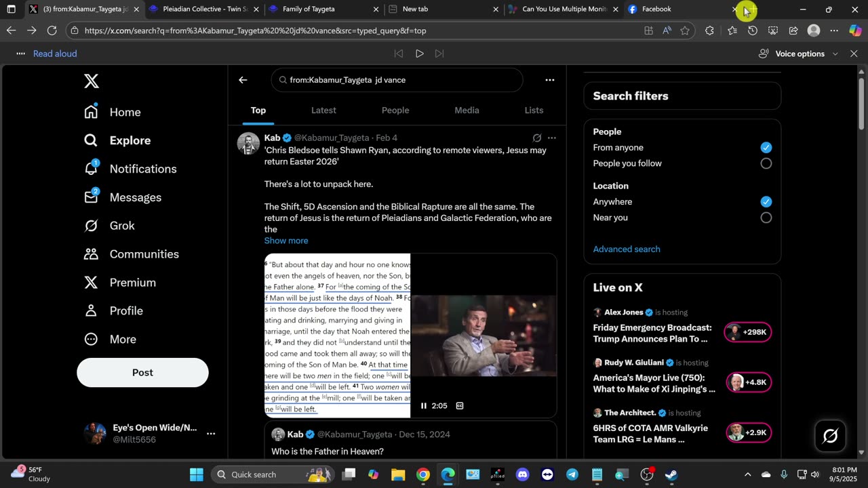Select 'Near you' location filter
Image resolution: width=868 pixels, height=488 pixels.
tap(766, 218)
